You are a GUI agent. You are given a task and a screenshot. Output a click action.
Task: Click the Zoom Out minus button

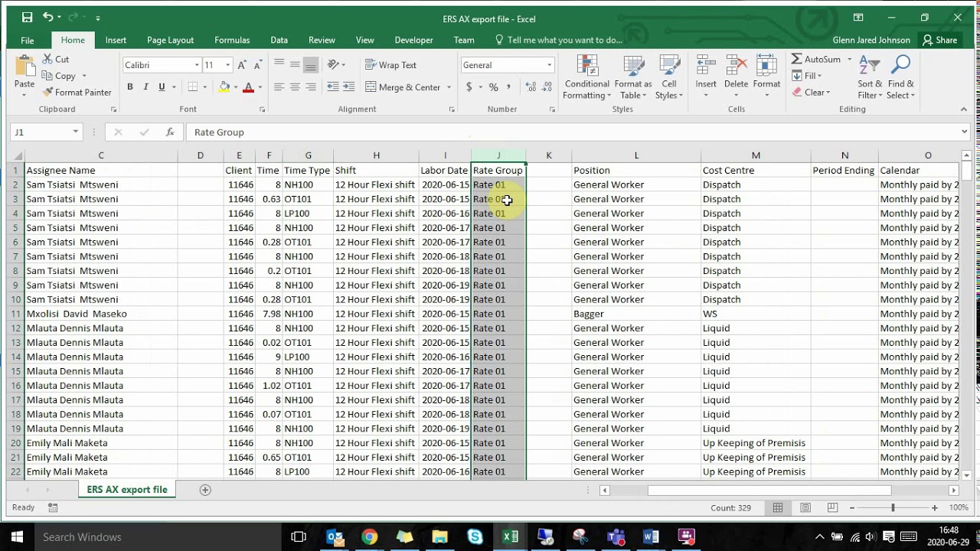pos(851,508)
